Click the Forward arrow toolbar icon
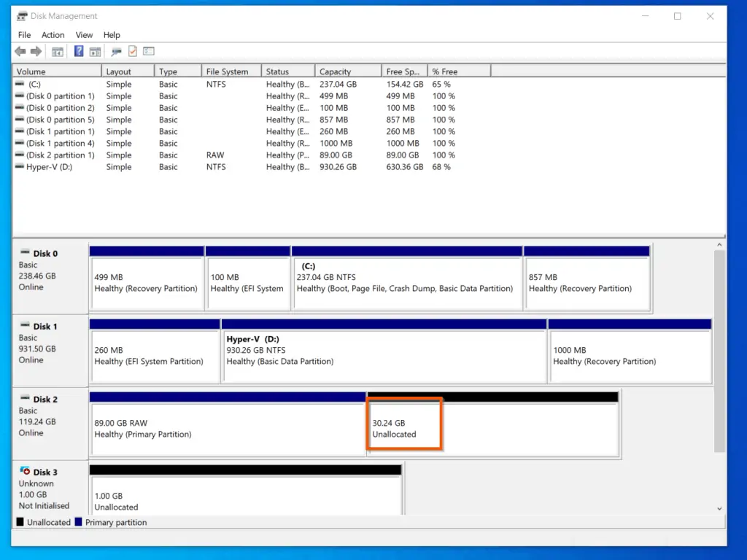Screen dimensions: 747x560 [36, 52]
